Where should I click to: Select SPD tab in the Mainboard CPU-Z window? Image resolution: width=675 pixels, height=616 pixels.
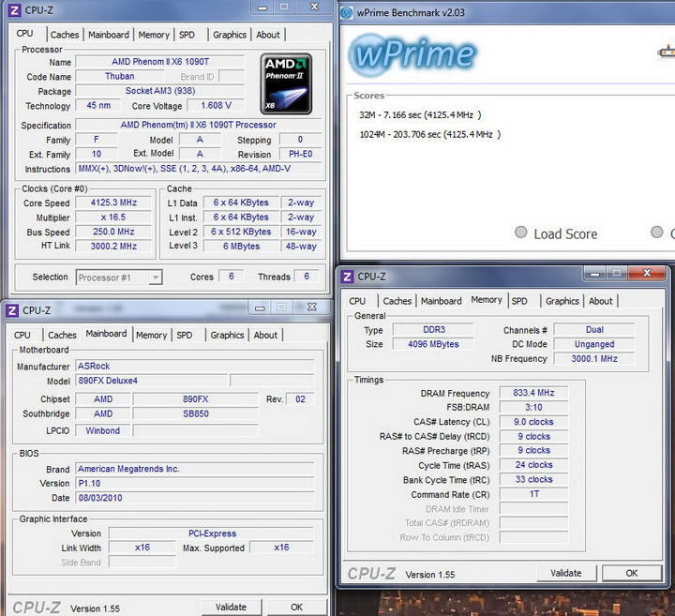(x=185, y=335)
